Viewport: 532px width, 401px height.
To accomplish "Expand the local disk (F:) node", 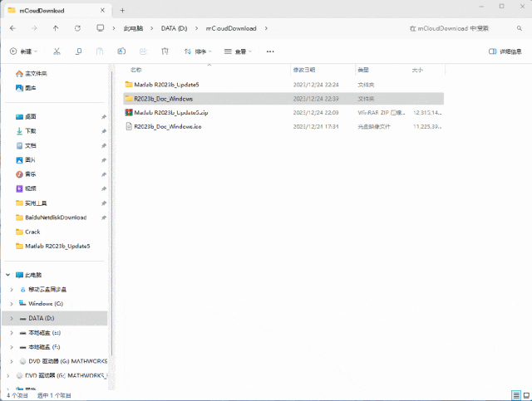I will tap(12, 347).
